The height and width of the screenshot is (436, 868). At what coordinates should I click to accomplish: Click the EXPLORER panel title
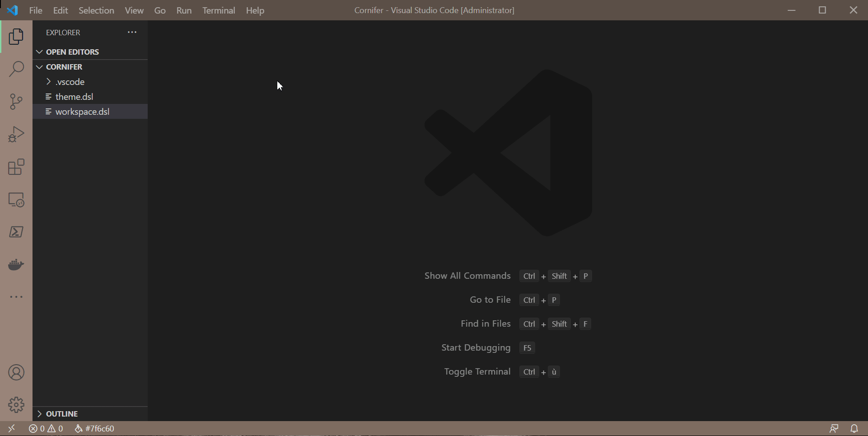point(63,33)
